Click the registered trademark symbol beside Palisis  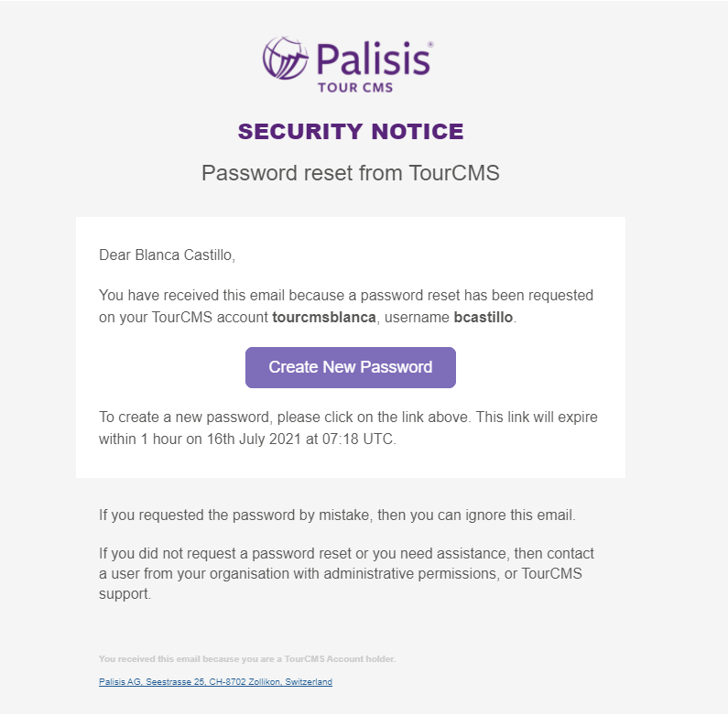pos(431,45)
